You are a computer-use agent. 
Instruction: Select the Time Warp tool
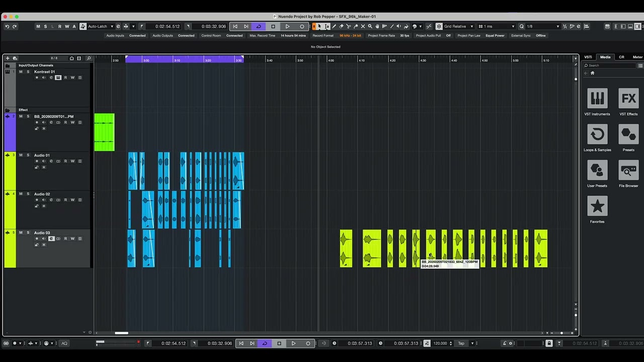pyautogui.click(x=384, y=26)
